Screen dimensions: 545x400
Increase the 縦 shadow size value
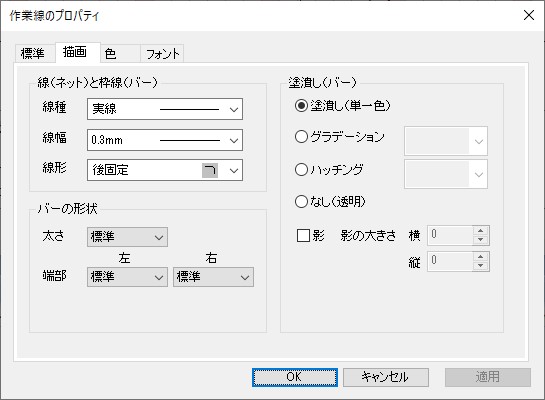(x=481, y=257)
